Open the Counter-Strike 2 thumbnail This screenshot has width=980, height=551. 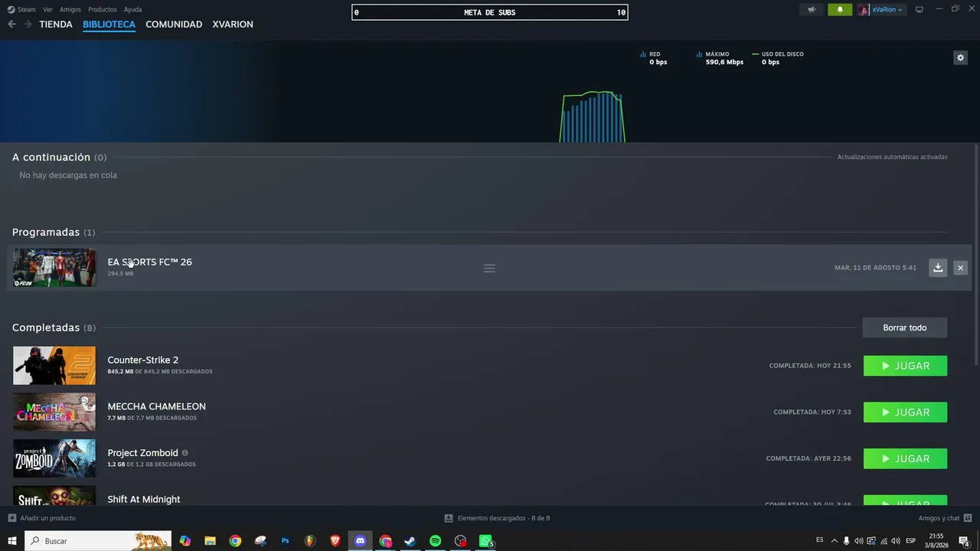coord(54,366)
